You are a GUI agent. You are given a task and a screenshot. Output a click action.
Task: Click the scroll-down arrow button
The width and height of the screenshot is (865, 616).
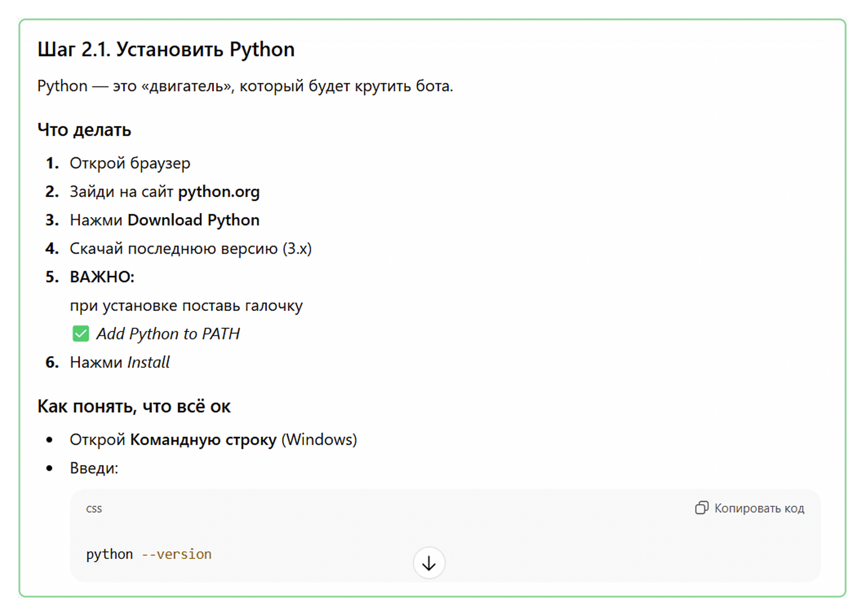coord(429,563)
